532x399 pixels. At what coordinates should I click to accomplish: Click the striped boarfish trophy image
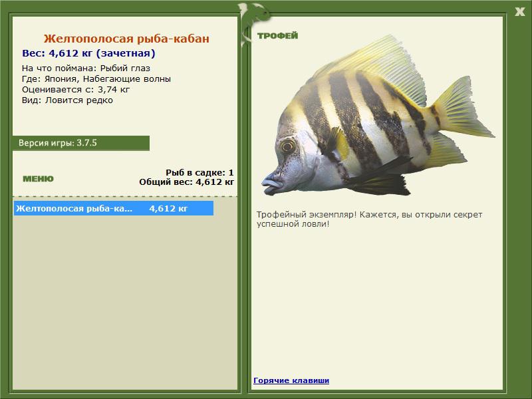point(378,115)
